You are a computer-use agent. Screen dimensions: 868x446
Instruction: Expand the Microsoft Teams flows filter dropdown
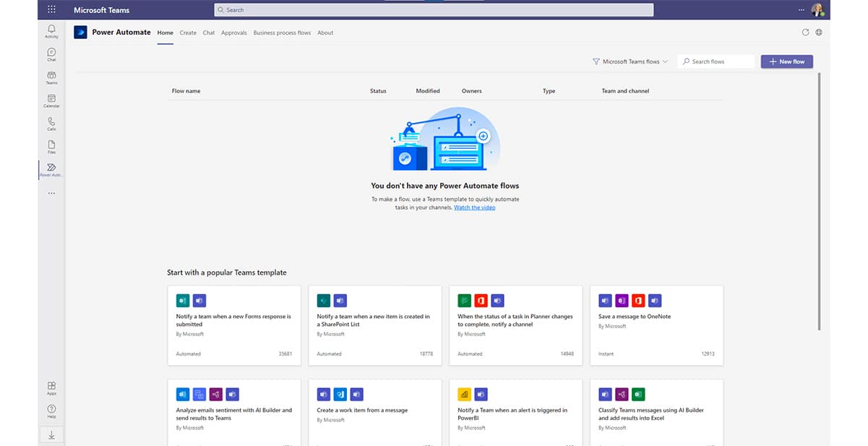[x=630, y=61]
